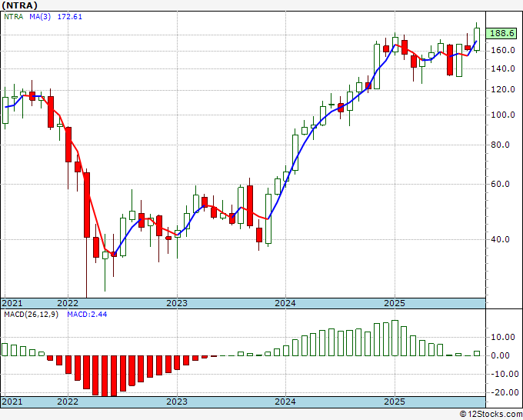
Task: Click the -10.00 MACD axis label
Action: pyautogui.click(x=504, y=375)
